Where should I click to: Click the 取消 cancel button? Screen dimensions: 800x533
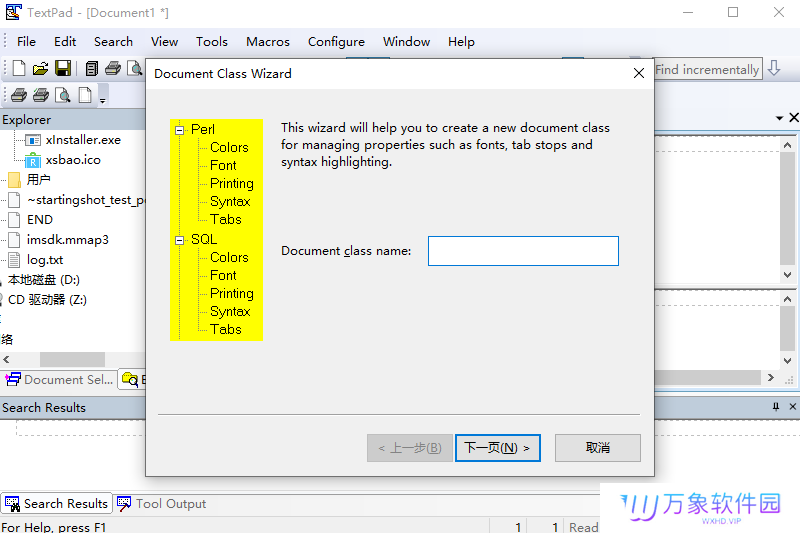pyautogui.click(x=597, y=448)
